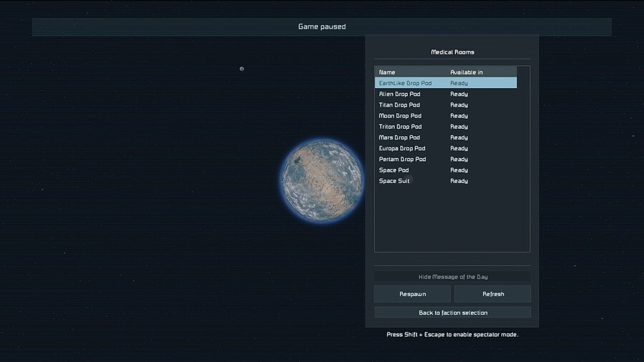Screen dimensions: 644x362
Task: Refresh the medical rooms list
Action: tap(492, 294)
